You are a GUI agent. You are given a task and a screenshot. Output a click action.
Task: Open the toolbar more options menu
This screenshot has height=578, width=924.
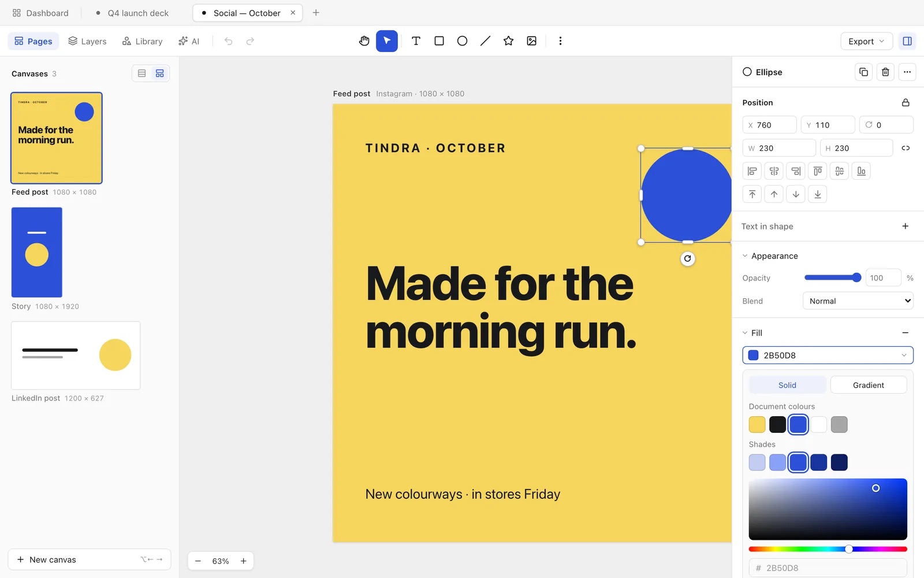[560, 41]
